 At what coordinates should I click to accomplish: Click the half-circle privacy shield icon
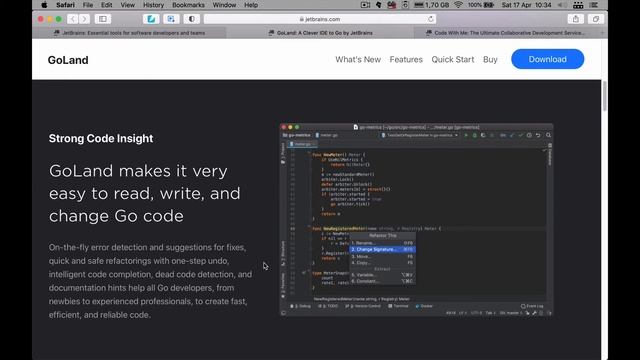[x=191, y=19]
